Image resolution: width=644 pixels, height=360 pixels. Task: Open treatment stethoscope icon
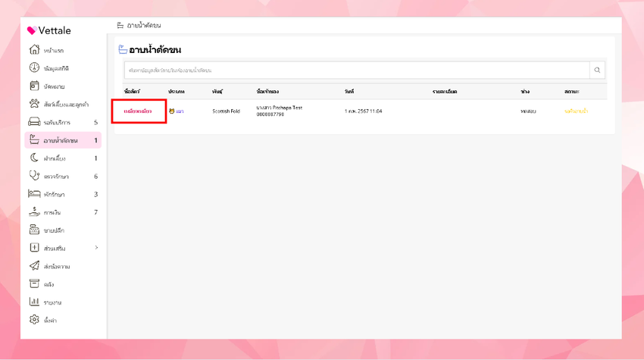coord(35,176)
